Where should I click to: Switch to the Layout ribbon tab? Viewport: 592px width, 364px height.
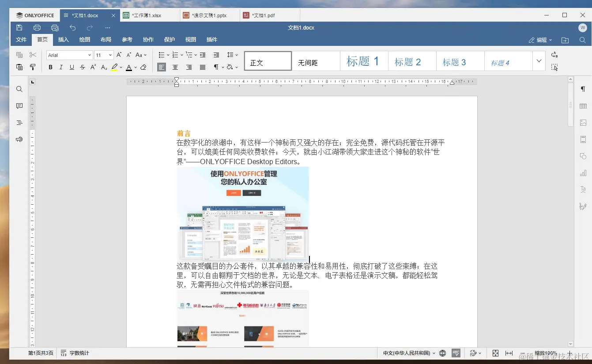(x=106, y=40)
